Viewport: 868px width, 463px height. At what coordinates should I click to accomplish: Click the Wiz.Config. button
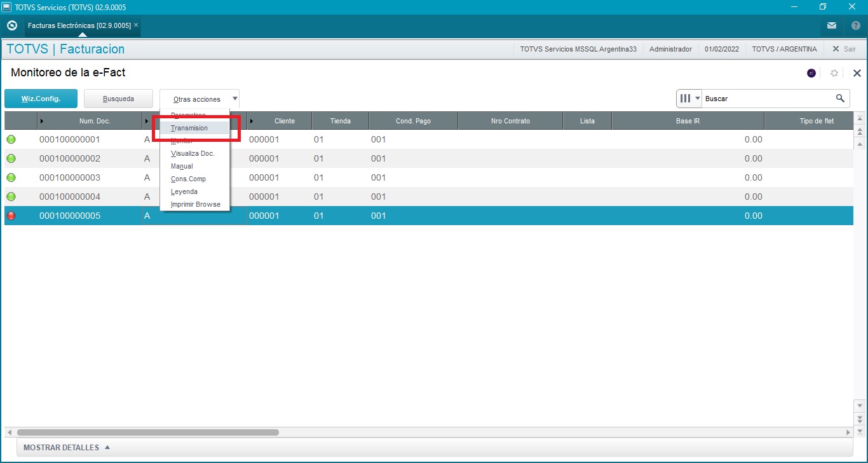click(x=41, y=99)
